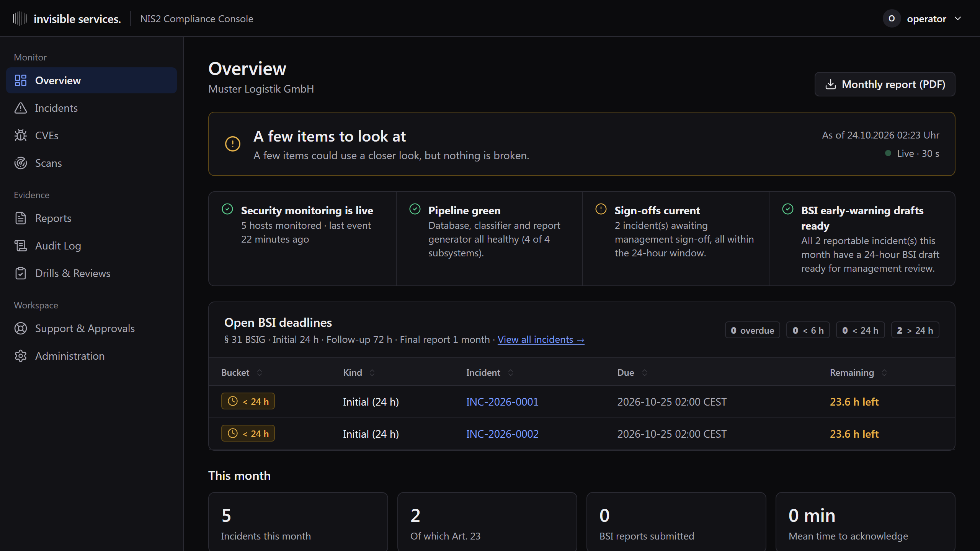Click the Drills & Reviews clipboard icon

[x=21, y=273]
